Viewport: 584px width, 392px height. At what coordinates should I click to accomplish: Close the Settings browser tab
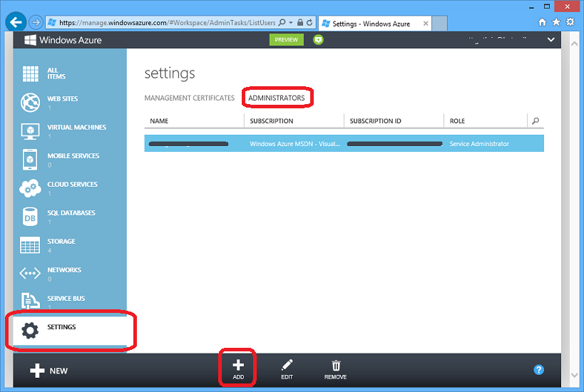click(426, 24)
